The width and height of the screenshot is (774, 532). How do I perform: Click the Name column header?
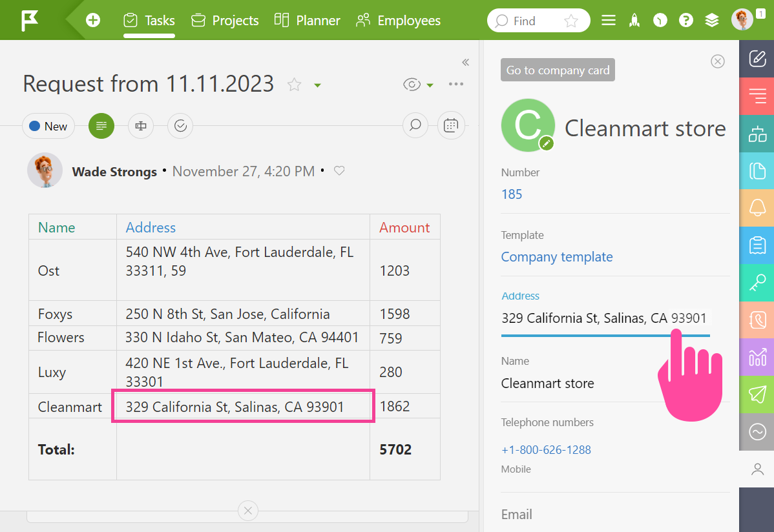pos(57,227)
